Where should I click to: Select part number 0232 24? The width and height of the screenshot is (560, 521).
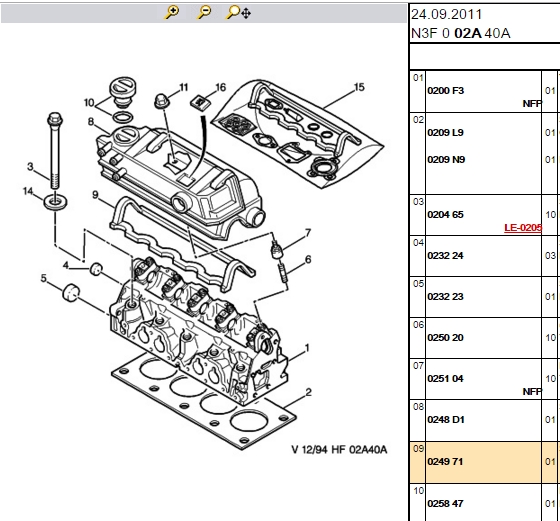click(x=445, y=256)
